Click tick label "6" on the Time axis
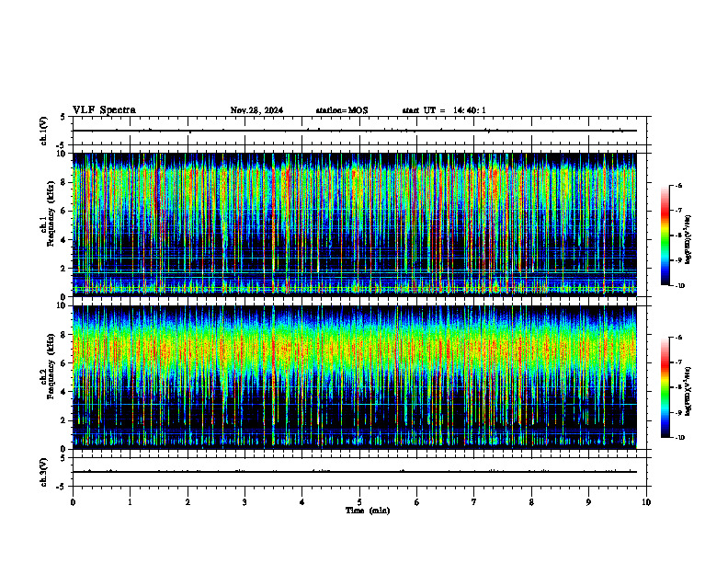The height and width of the screenshot is (563, 728). (417, 502)
